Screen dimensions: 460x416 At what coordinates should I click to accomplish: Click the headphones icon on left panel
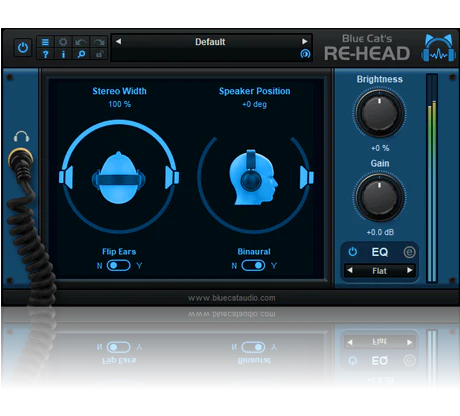pos(21,136)
